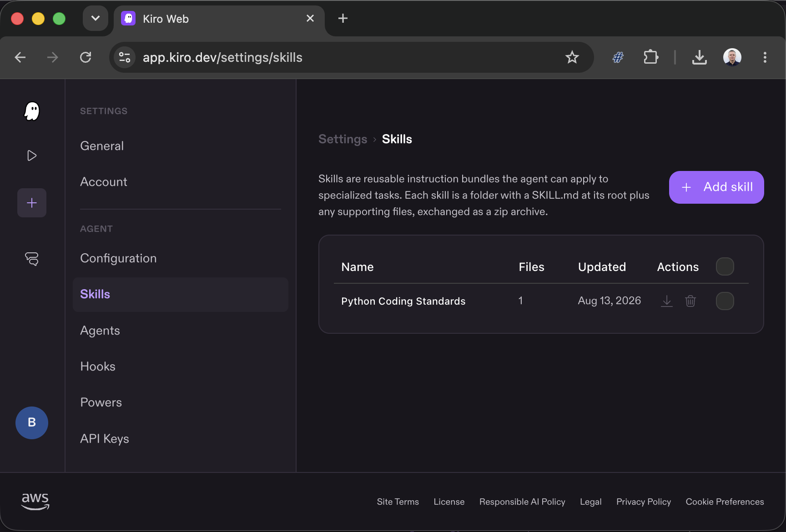Expand the tab search dropdown arrow

[x=96, y=18]
